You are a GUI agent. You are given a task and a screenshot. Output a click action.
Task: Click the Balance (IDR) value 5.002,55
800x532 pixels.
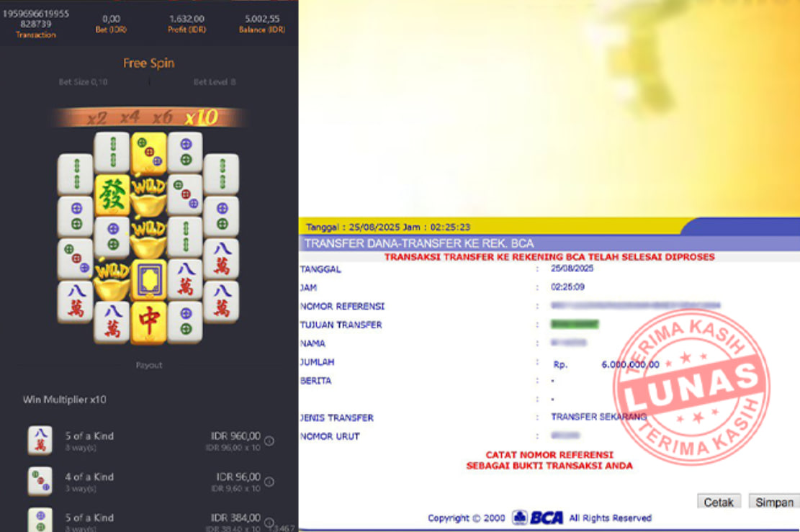click(262, 19)
